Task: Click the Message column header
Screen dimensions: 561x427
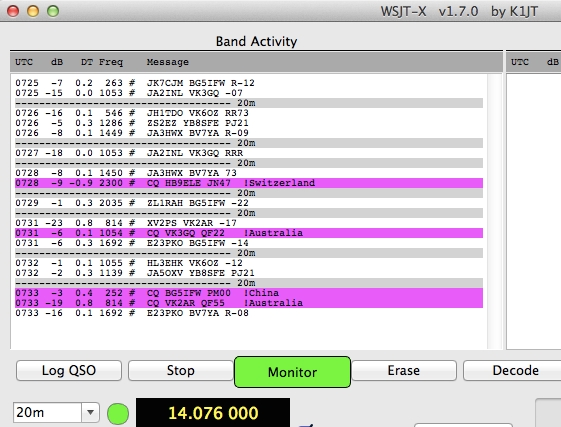Action: click(x=167, y=62)
